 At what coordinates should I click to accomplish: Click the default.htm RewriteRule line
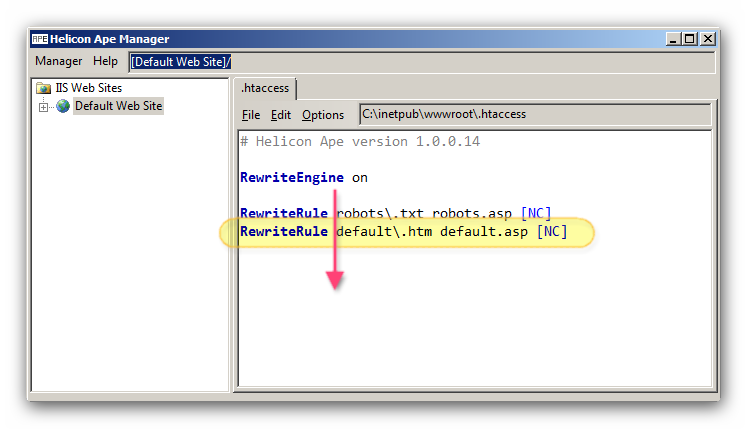pyautogui.click(x=403, y=232)
